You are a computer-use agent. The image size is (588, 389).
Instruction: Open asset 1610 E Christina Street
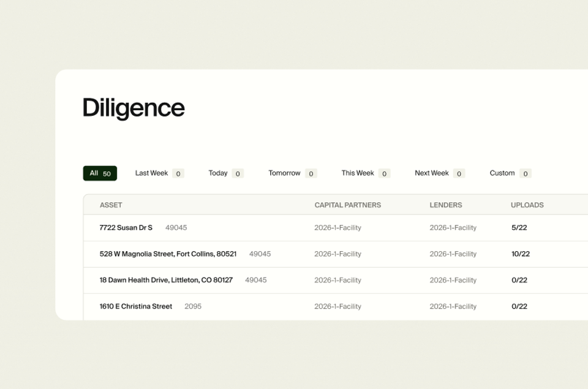(x=136, y=306)
